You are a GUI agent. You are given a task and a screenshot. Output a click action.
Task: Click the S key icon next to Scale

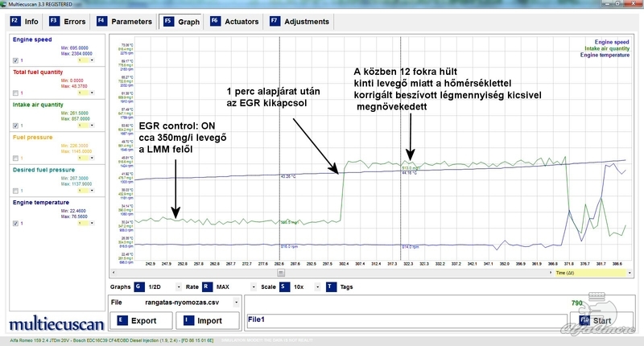[x=283, y=286]
